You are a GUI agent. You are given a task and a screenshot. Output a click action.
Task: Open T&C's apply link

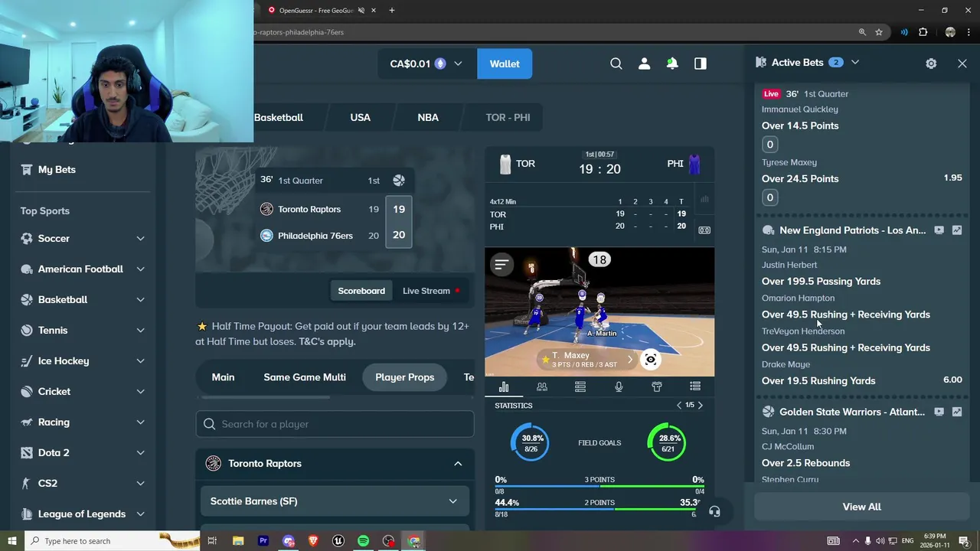(327, 341)
